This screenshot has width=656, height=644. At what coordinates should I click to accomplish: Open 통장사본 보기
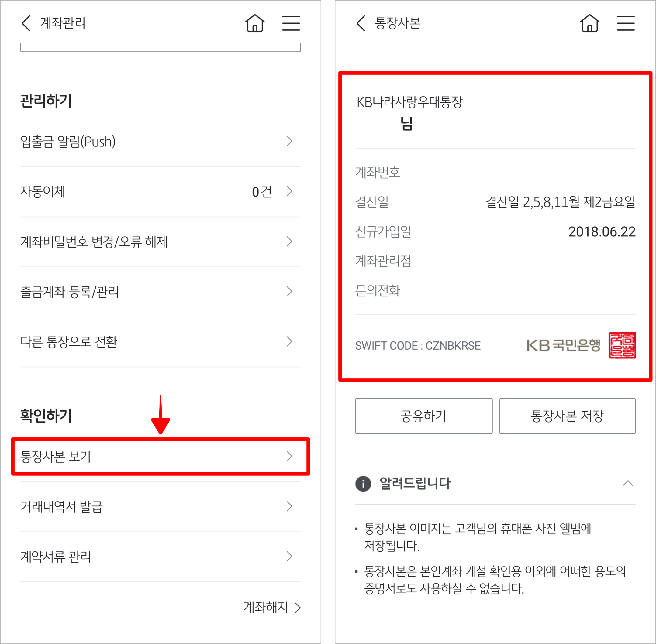161,456
